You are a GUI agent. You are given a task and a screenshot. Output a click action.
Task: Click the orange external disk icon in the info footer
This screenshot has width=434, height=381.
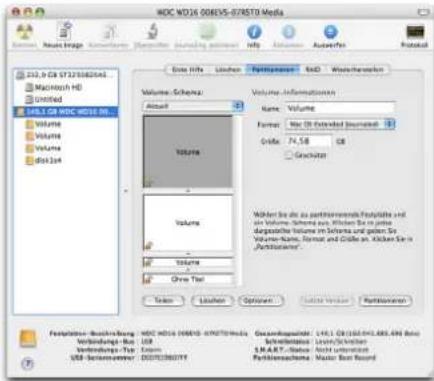(28, 338)
